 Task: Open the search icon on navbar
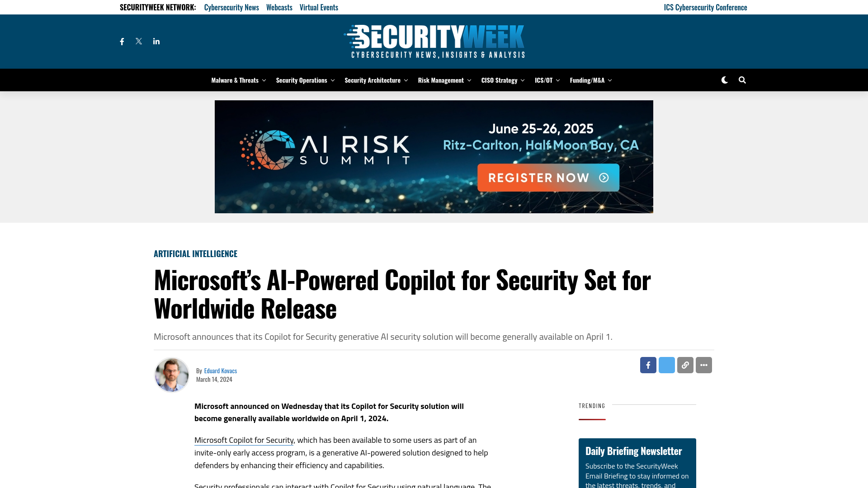pyautogui.click(x=742, y=80)
